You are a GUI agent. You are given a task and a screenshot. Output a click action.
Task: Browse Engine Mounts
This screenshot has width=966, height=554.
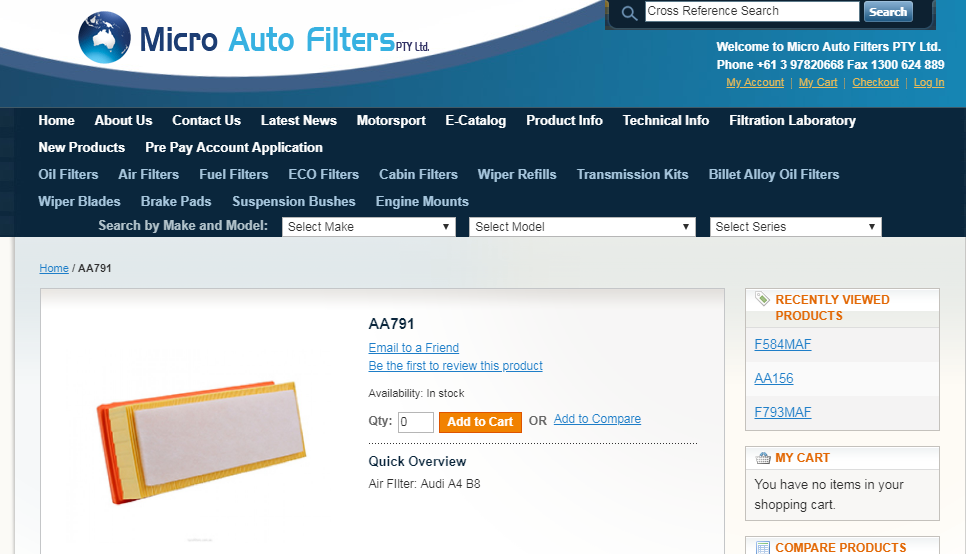coord(422,202)
